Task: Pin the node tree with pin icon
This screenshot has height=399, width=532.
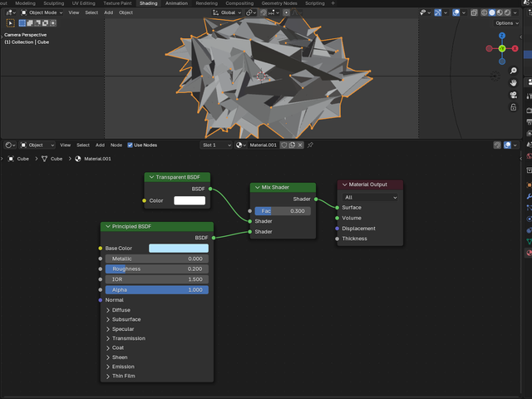Action: point(310,145)
